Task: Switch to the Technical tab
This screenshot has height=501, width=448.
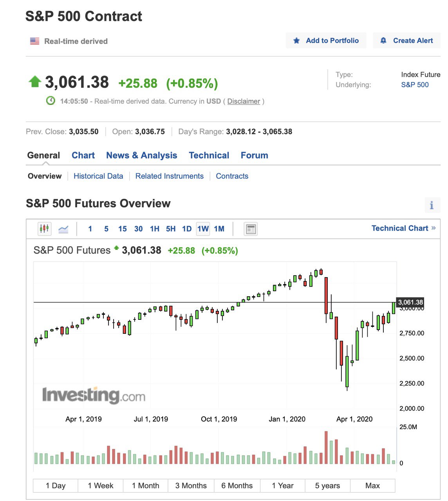Action: click(x=209, y=155)
